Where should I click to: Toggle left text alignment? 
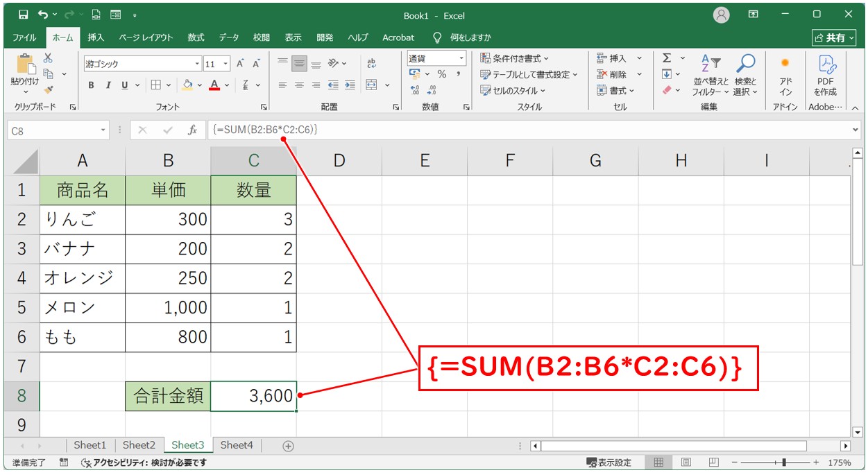[282, 85]
